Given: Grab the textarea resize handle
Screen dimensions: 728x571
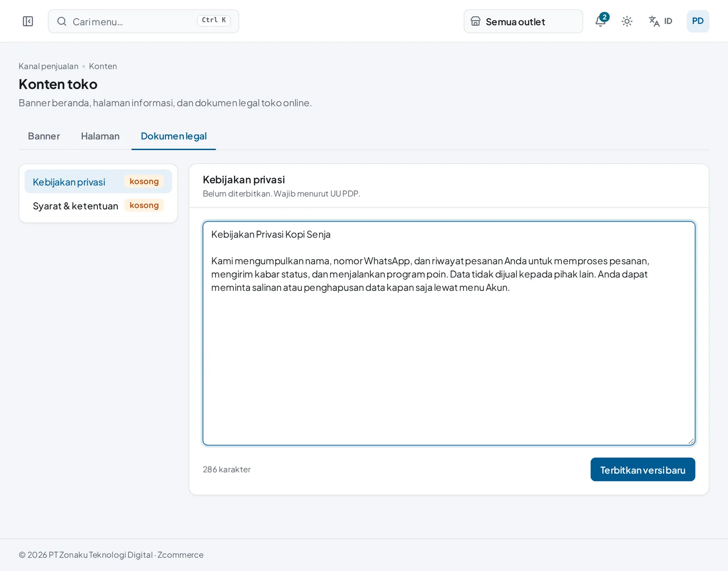Looking at the screenshot, I should [x=691, y=441].
